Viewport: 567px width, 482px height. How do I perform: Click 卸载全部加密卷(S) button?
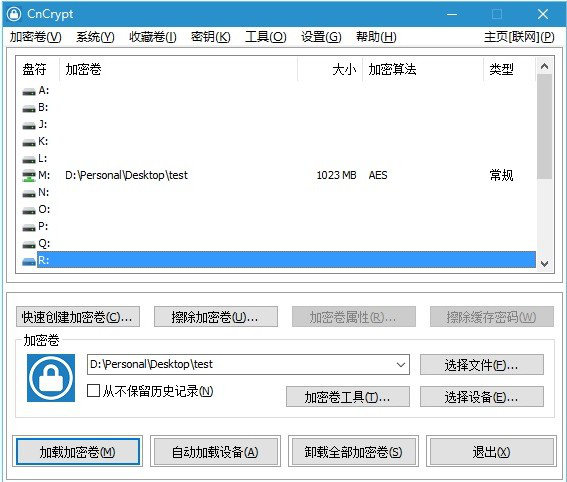(x=353, y=451)
